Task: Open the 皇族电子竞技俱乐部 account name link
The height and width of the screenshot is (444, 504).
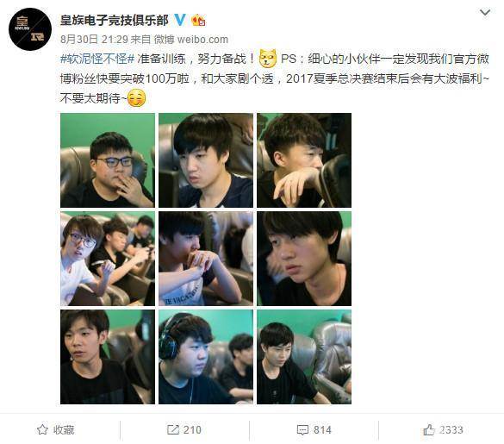Action: coord(115,21)
